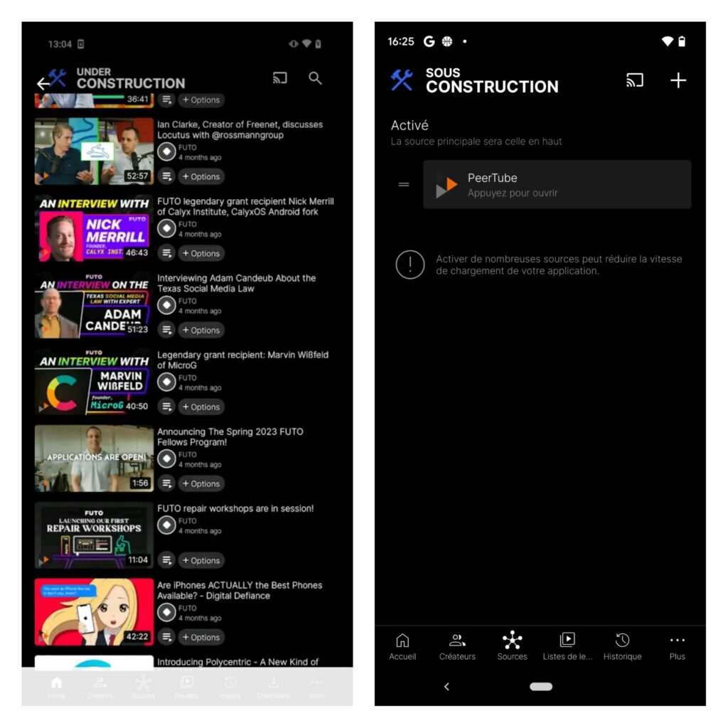
Task: Tap the Android home pill on the French screen
Action: (x=541, y=687)
